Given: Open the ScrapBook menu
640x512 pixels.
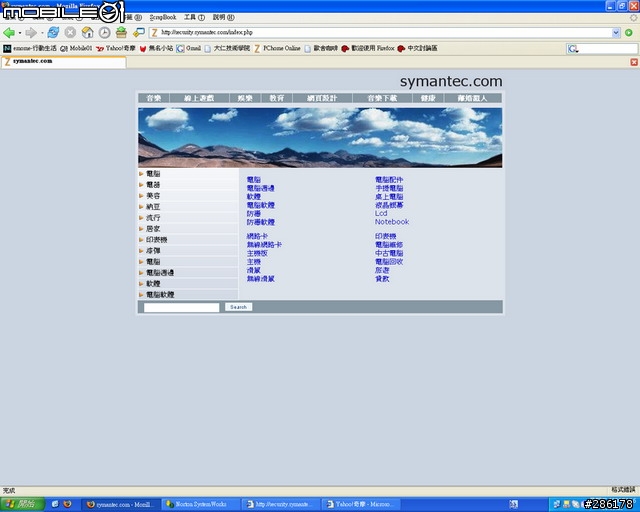Looking at the screenshot, I should point(163,18).
